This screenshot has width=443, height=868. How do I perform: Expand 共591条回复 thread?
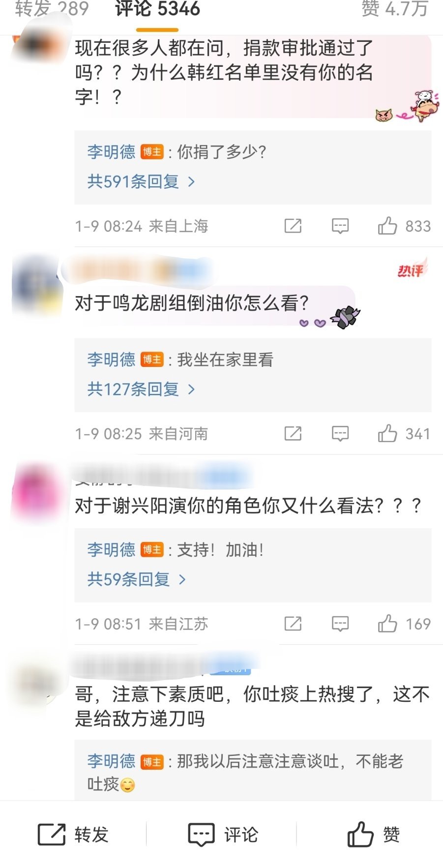point(141,182)
